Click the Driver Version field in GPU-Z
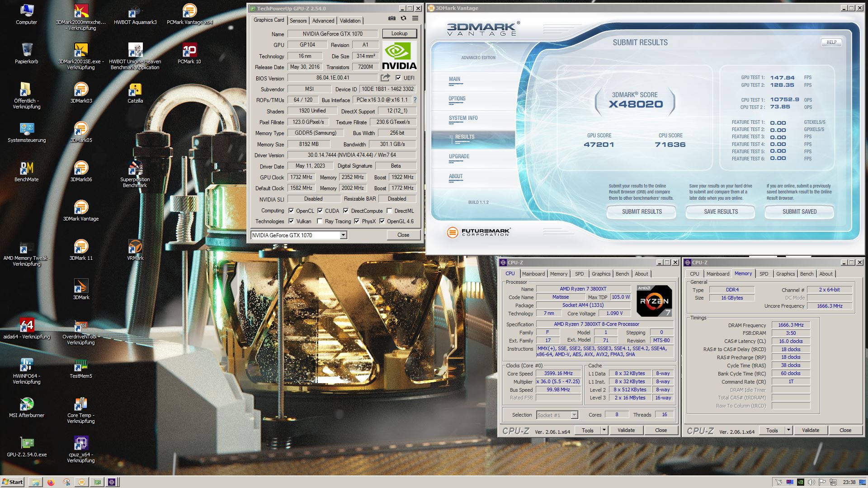Image resolution: width=868 pixels, height=488 pixels. click(352, 155)
